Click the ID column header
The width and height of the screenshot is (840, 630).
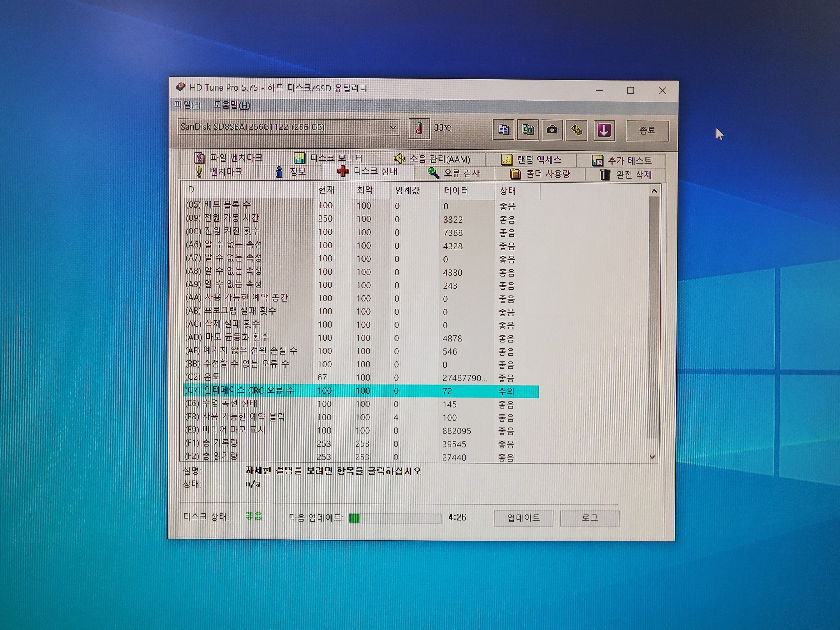[248, 190]
